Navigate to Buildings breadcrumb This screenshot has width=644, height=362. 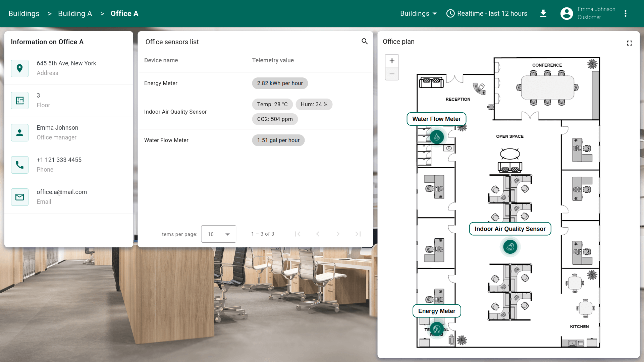coord(24,13)
